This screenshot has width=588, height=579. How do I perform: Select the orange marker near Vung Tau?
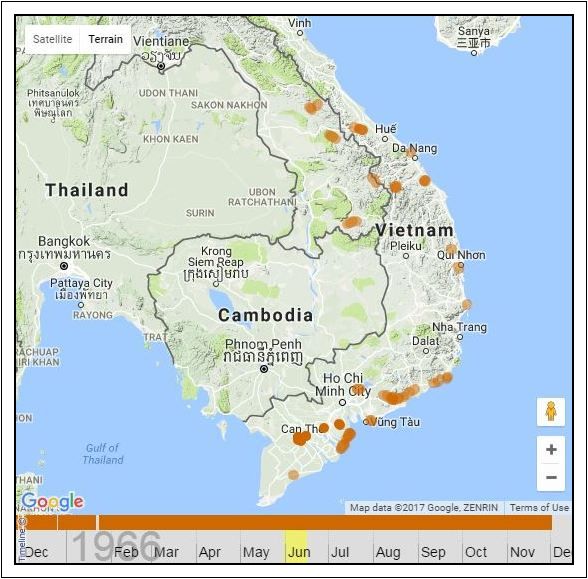point(370,421)
